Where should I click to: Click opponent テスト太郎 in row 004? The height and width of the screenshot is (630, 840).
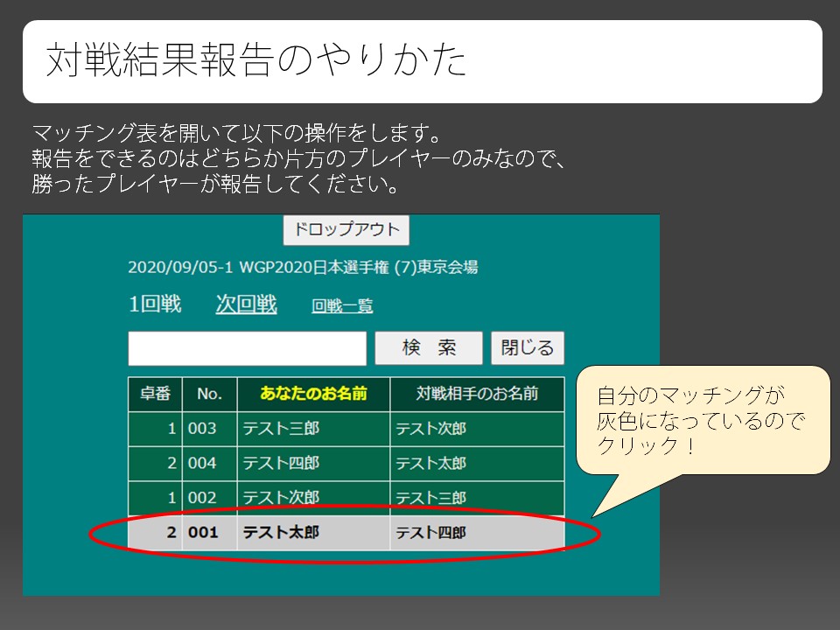430,463
